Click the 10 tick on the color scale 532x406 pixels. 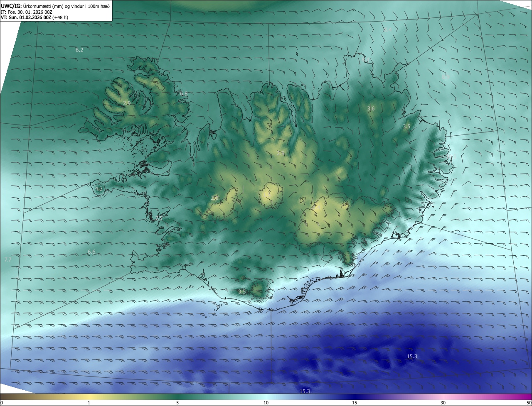pos(266,403)
